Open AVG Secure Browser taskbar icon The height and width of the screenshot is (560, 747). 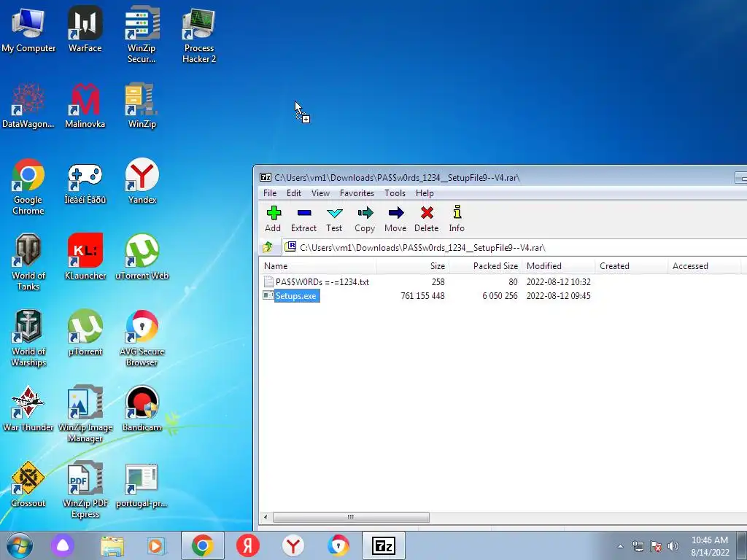pos(338,545)
